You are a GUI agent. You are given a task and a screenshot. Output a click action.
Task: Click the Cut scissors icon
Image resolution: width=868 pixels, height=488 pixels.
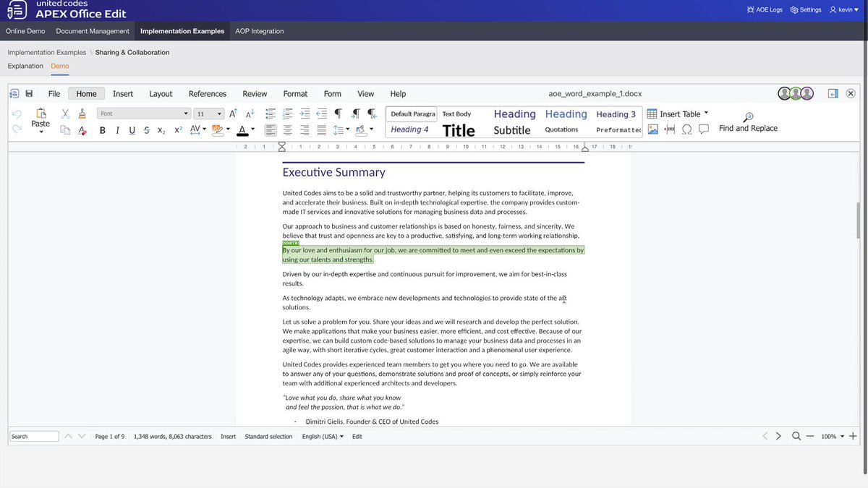(65, 114)
